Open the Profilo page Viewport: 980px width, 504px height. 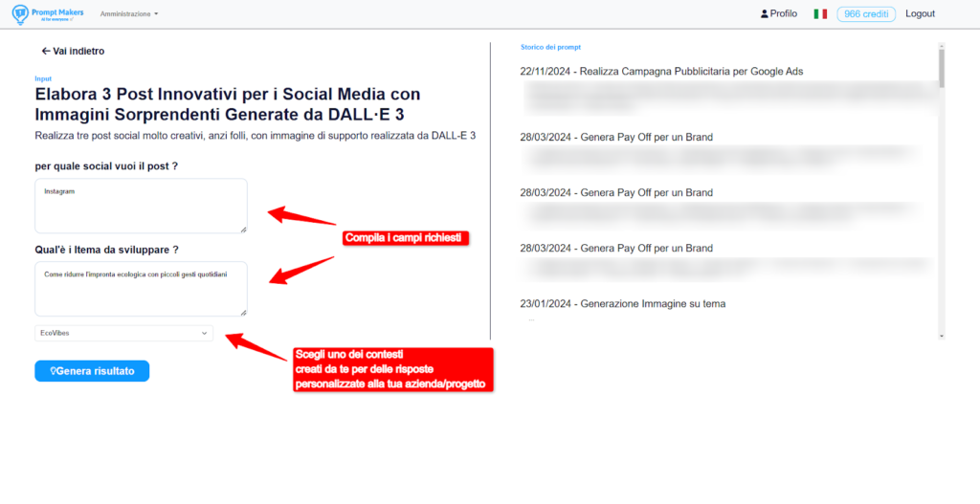tap(779, 13)
